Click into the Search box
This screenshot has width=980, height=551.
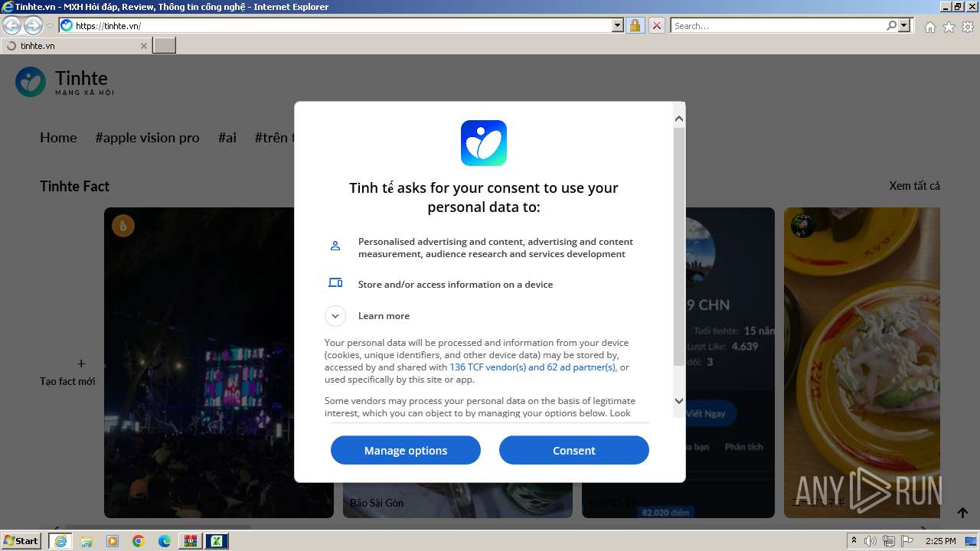(778, 25)
